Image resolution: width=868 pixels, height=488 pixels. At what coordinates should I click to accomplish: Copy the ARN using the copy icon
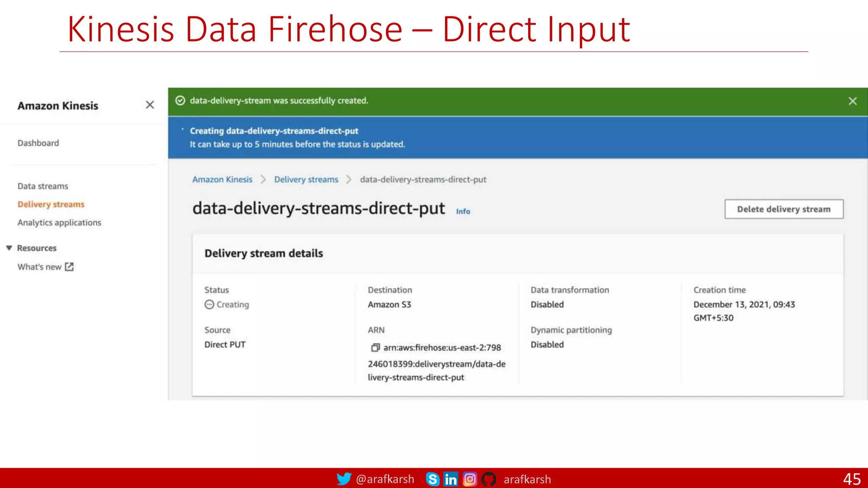375,348
